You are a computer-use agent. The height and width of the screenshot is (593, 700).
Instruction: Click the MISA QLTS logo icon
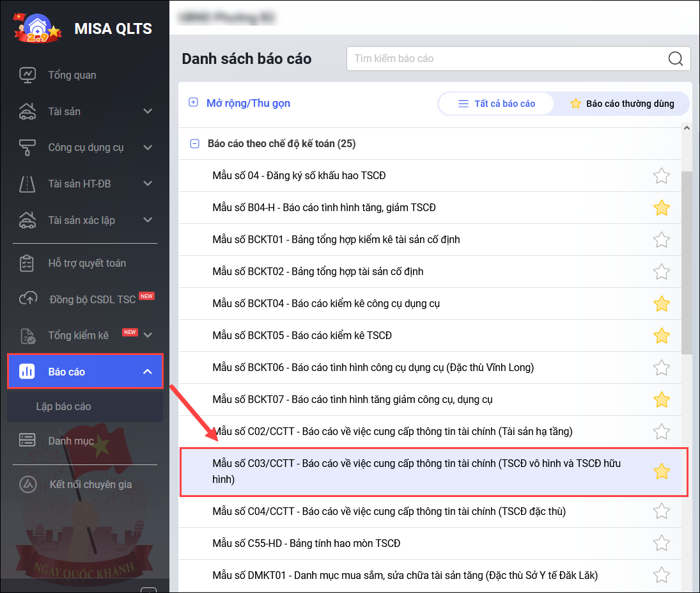click(38, 28)
